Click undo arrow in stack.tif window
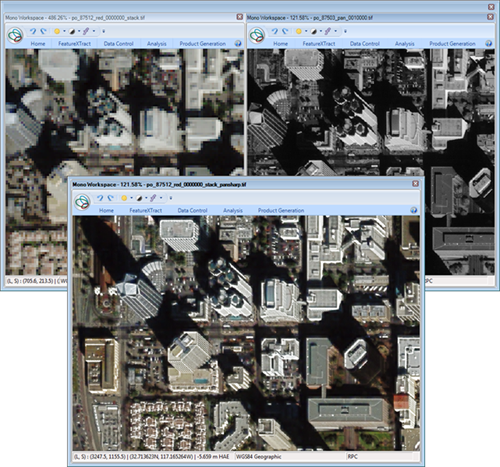The width and height of the screenshot is (500, 467). (33, 31)
